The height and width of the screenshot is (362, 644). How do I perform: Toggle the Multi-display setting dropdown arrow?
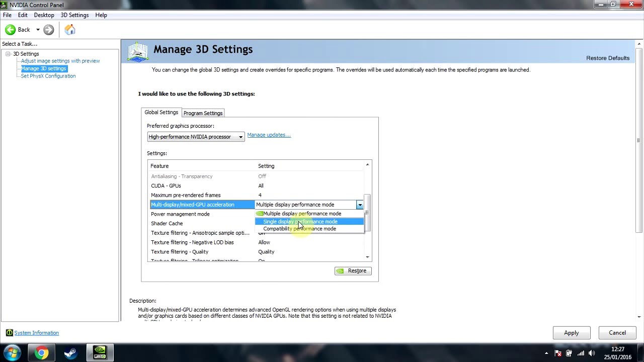360,205
